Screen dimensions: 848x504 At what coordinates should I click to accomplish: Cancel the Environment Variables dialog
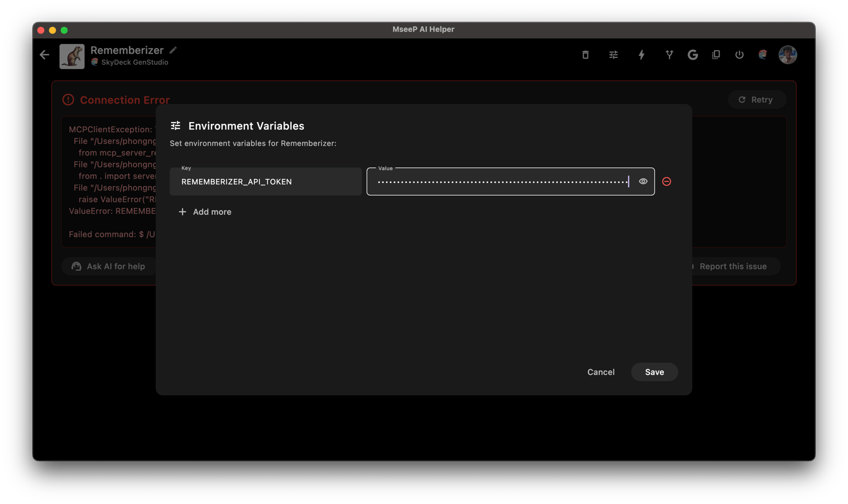[601, 372]
